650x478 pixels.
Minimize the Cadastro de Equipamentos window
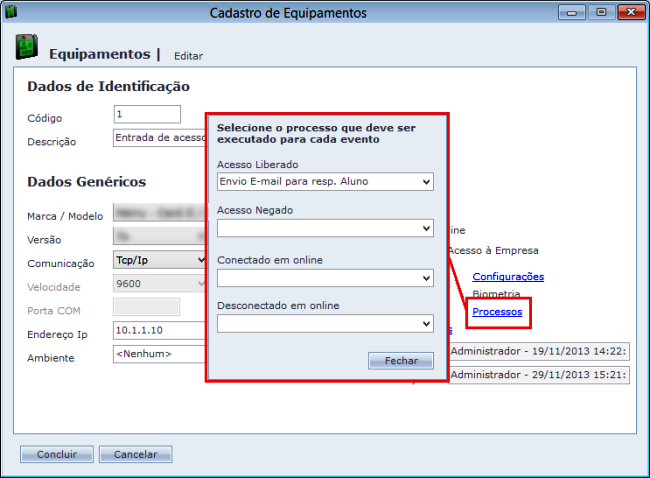coord(573,12)
